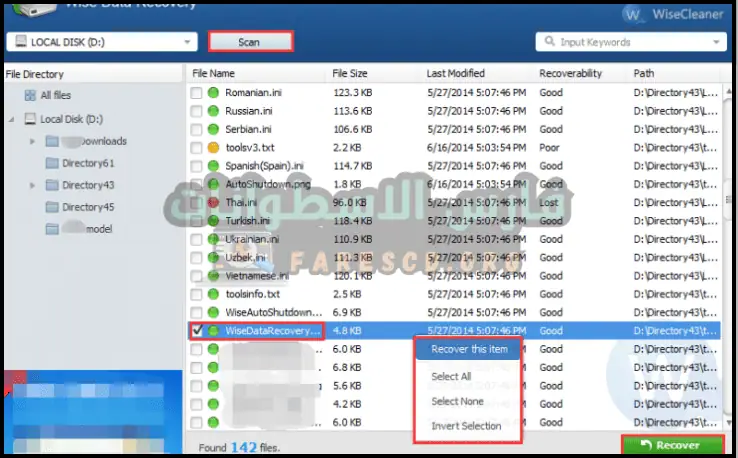
Task: Choose Invert Selection in context menu
Action: pyautogui.click(x=466, y=426)
